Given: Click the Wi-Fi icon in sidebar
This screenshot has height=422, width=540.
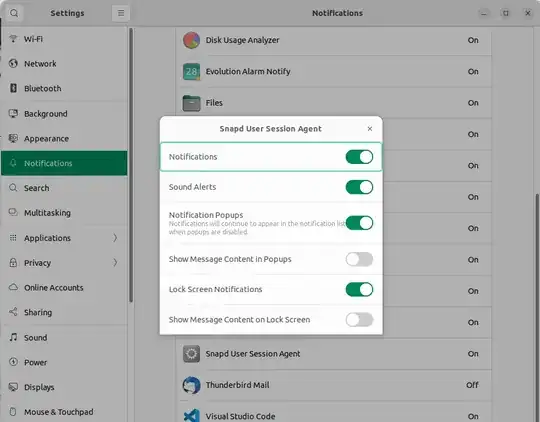Looking at the screenshot, I should click(x=13, y=39).
